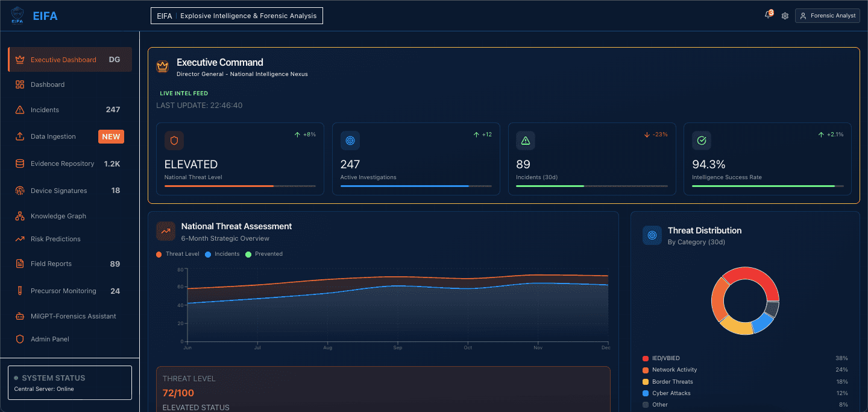The height and width of the screenshot is (412, 868).
Task: Click the trend arrow icon beside Risk Predictions
Action: coord(20,239)
